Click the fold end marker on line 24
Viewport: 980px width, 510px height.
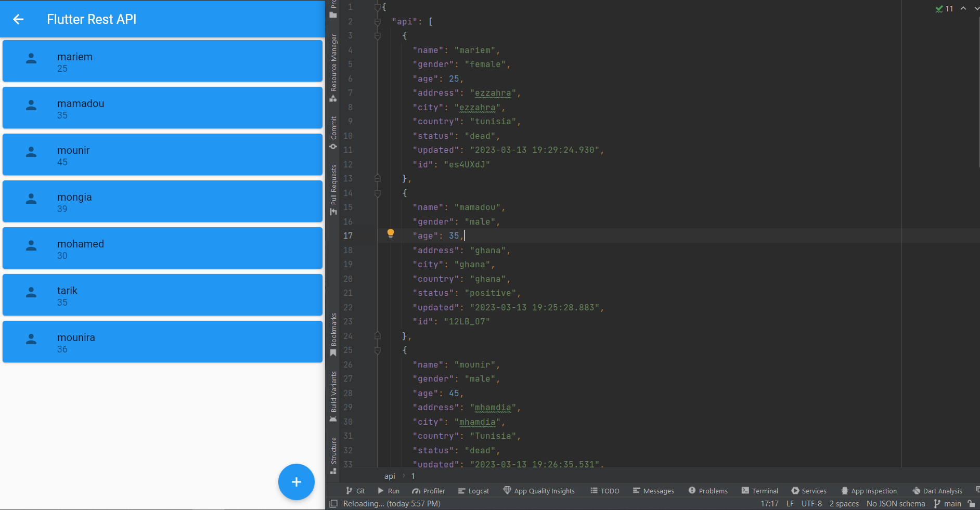pos(378,336)
